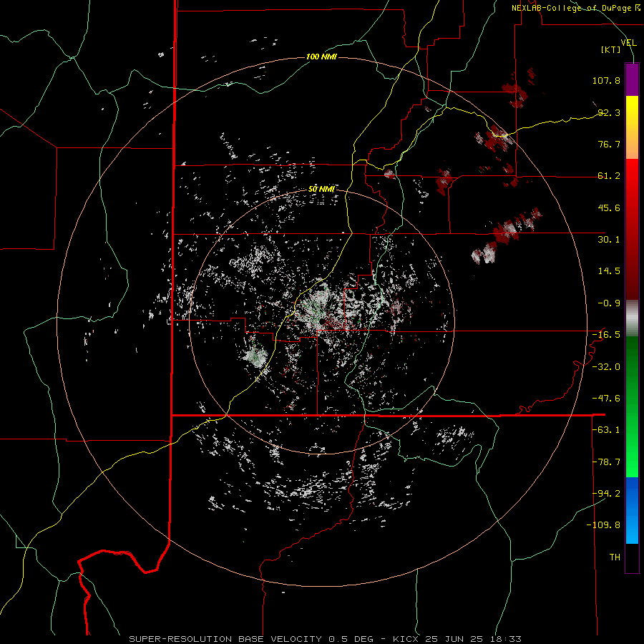Click the [KT] units label

point(611,49)
